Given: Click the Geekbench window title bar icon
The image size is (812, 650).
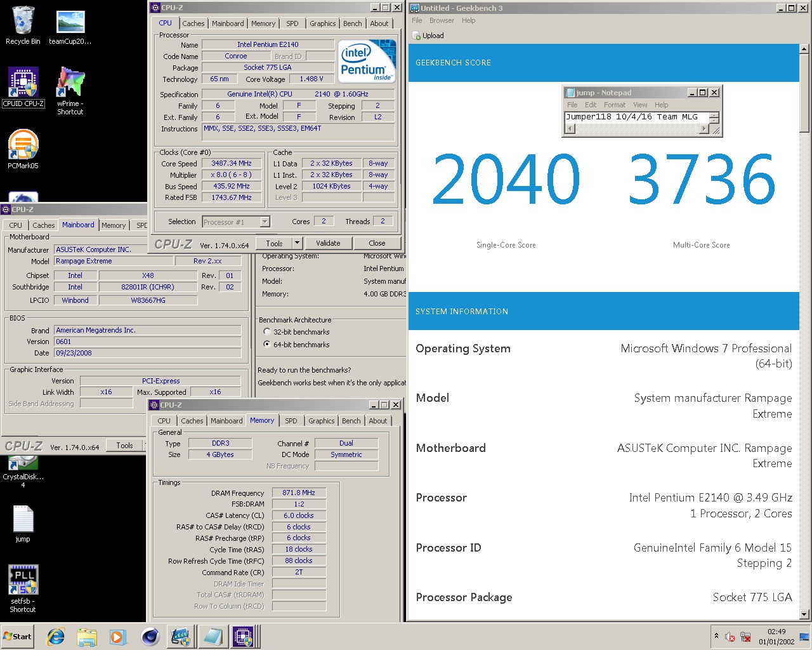Looking at the screenshot, I should coord(415,8).
